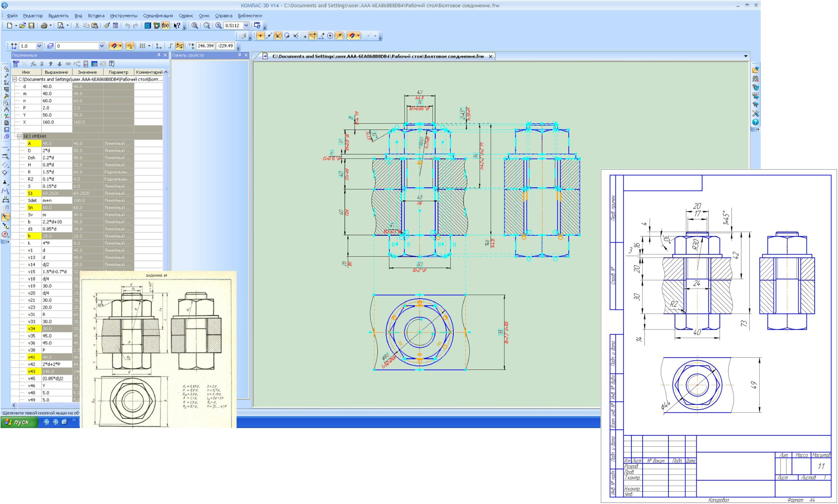The height and width of the screenshot is (504, 838).
Task: Click the Windows пуск Start button
Action: click(19, 422)
